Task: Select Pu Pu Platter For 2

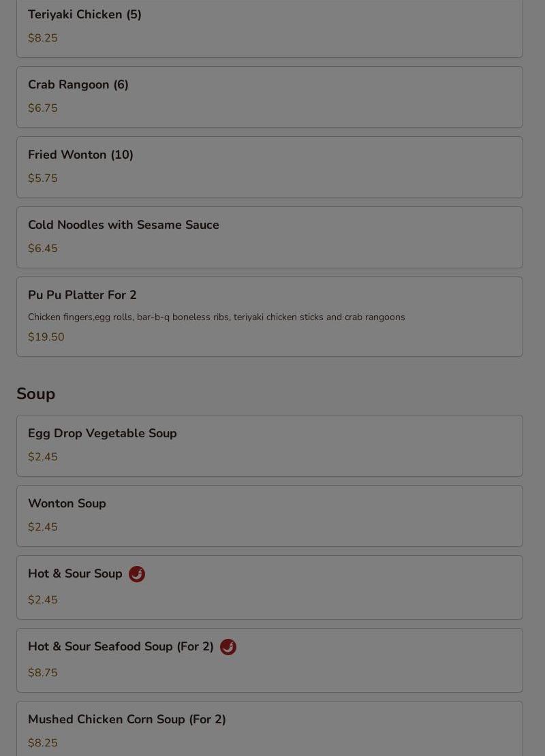Action: (270, 317)
